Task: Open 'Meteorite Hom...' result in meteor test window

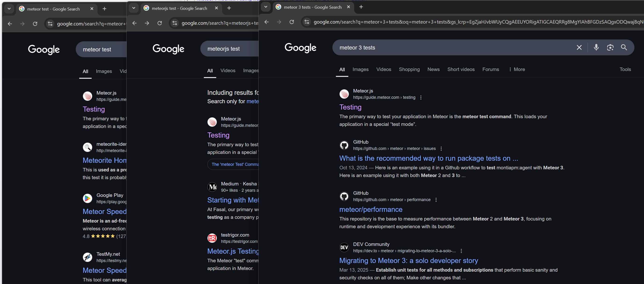Action: pos(104,160)
